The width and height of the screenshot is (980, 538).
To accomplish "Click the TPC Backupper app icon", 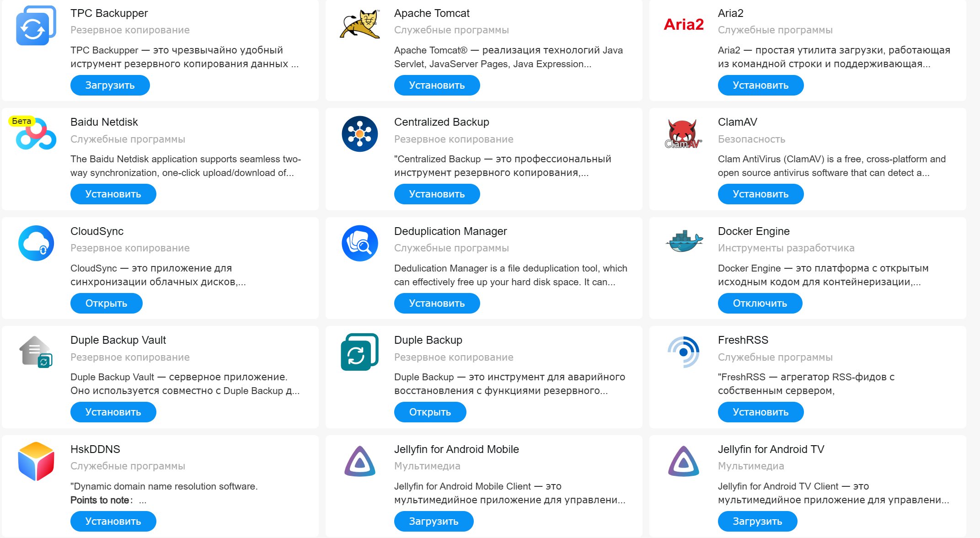I will pyautogui.click(x=36, y=26).
